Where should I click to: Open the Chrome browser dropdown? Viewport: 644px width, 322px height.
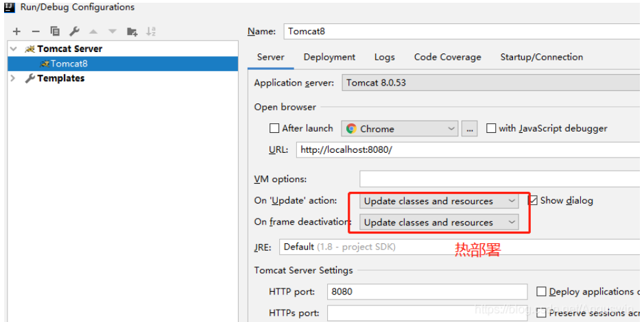(400, 129)
